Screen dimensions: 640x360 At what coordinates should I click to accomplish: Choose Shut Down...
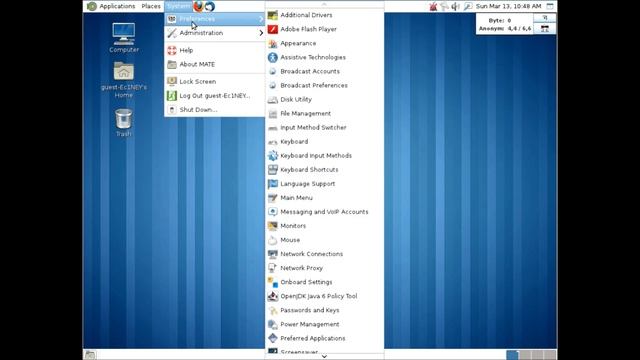(x=215, y=110)
